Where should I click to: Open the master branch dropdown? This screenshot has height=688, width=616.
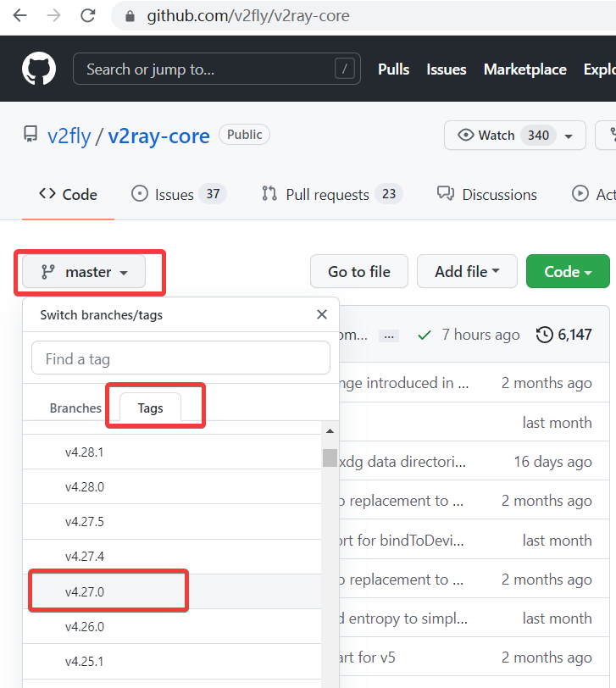(84, 272)
